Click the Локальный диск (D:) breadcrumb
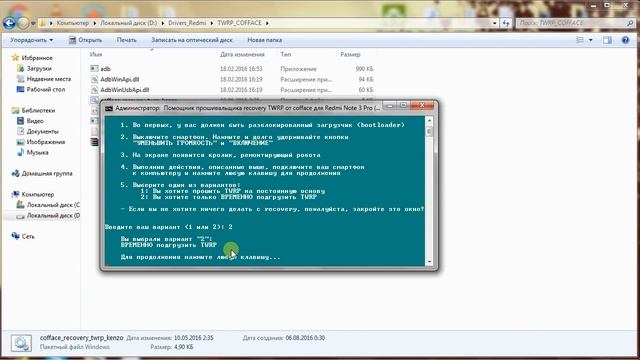The width and height of the screenshot is (640, 360). tap(129, 23)
